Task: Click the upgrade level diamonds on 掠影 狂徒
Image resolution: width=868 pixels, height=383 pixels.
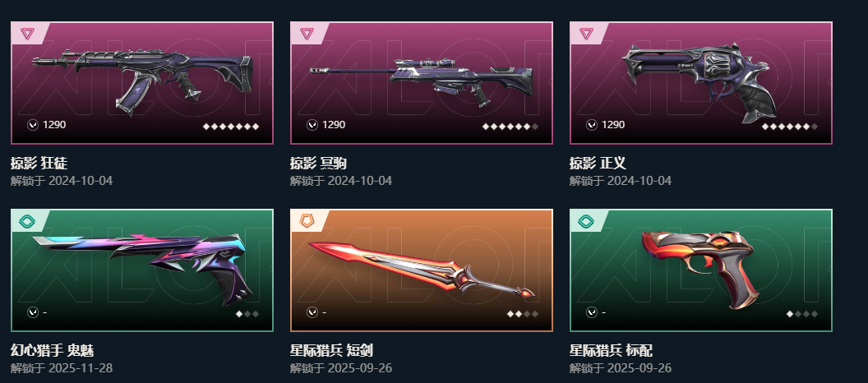Action: (231, 127)
